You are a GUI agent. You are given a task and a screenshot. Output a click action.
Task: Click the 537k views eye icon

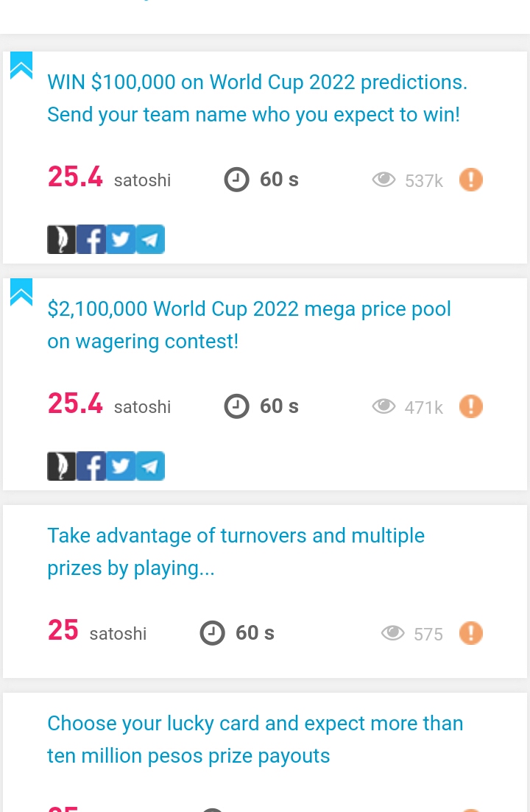coord(384,180)
